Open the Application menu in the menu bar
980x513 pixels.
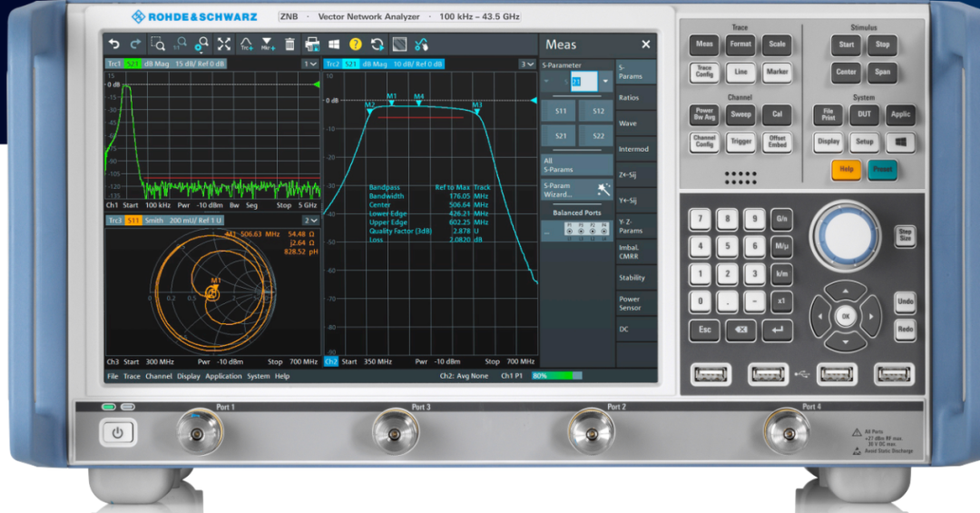click(x=223, y=377)
